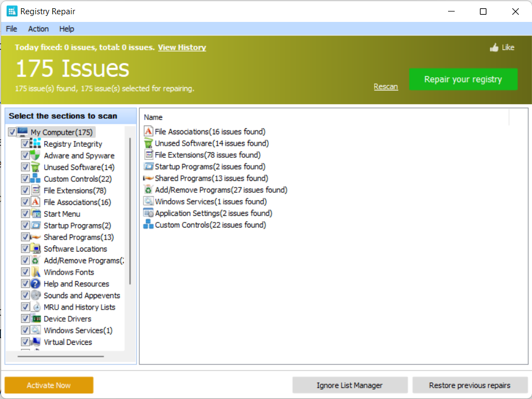The width and height of the screenshot is (532, 399).
Task: Click the Registry Integrity icon in tree
Action: coord(35,144)
